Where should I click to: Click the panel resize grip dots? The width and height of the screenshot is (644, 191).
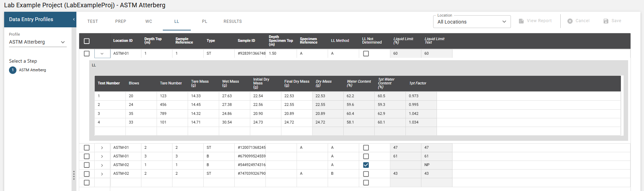click(74, 175)
